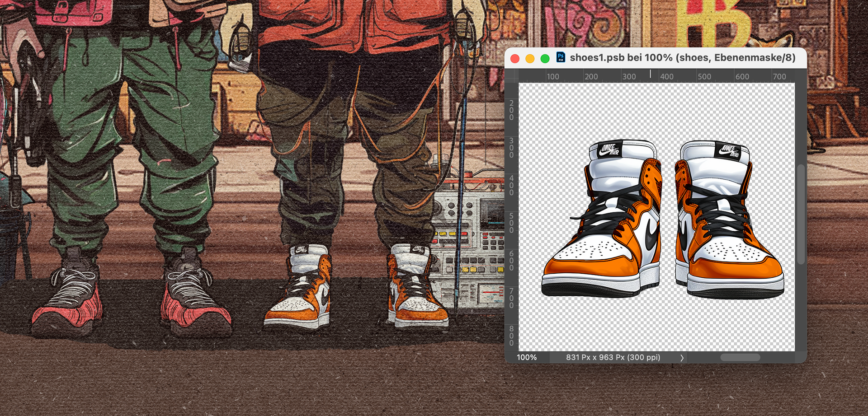Click the horizontal ruler at 400 mark

coord(666,76)
